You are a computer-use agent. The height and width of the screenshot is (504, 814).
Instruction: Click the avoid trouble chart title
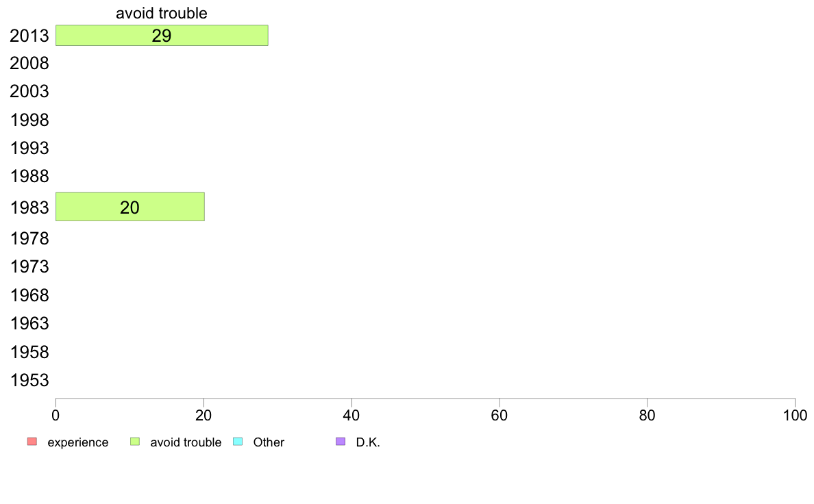pos(162,13)
